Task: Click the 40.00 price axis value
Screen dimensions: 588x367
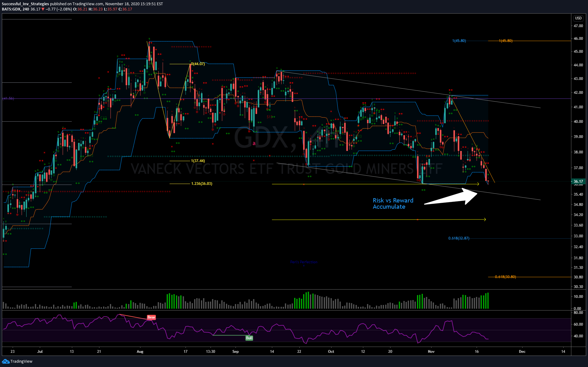Action: [x=578, y=122]
